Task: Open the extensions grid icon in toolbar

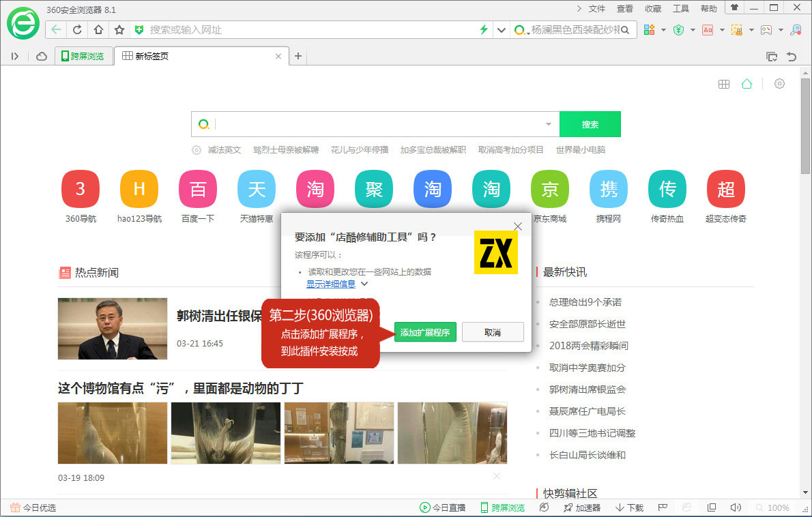Action: click(x=649, y=29)
